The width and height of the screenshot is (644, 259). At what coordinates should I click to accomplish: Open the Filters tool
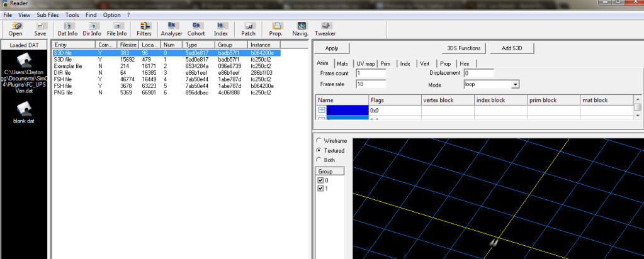coord(144,29)
